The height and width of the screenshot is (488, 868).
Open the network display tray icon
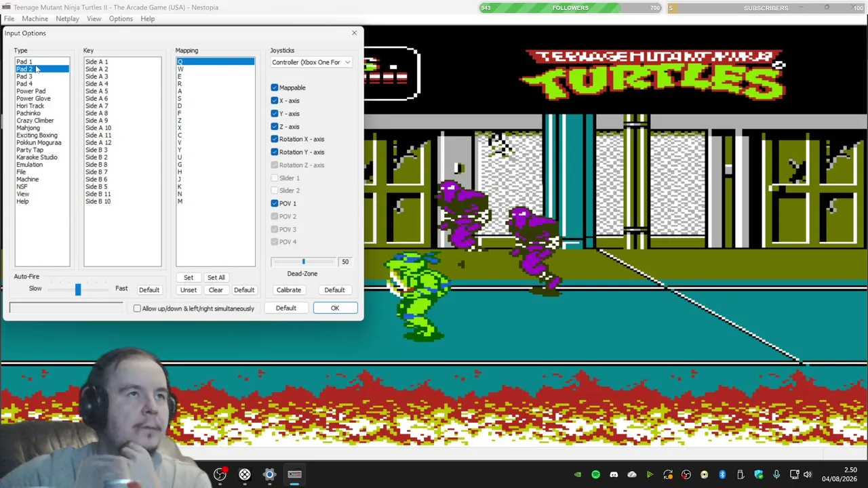pos(794,474)
